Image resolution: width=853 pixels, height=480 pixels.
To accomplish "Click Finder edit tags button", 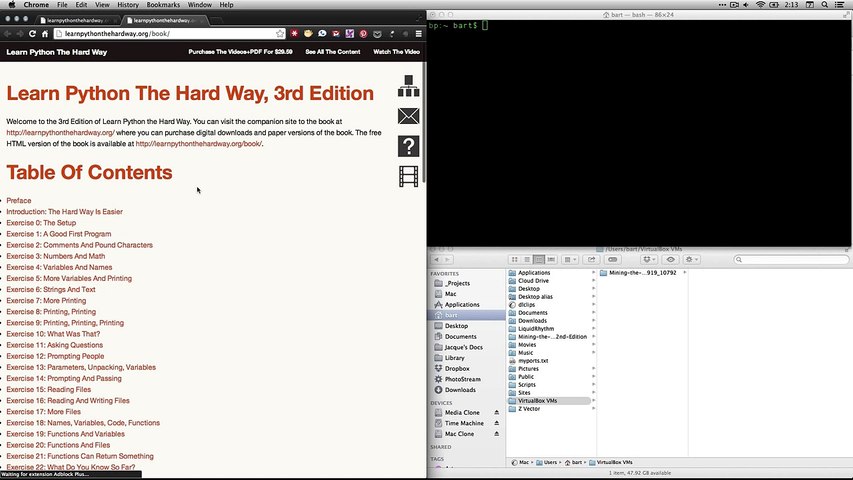I will [613, 260].
